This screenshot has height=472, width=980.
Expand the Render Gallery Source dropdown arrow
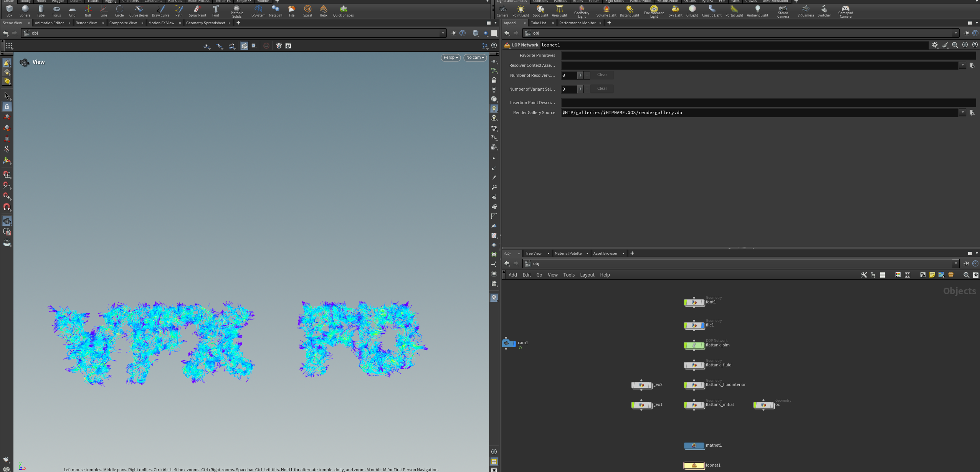coord(963,113)
